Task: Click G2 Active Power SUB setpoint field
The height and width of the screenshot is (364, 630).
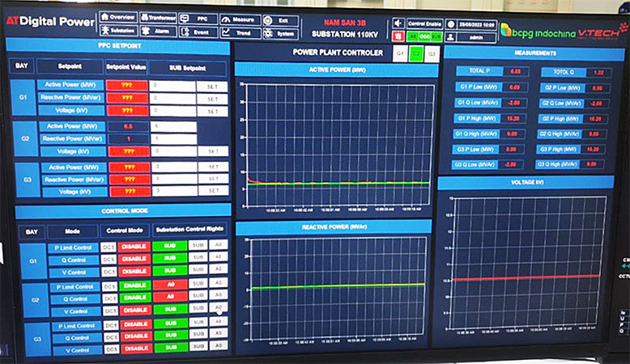Action: click(x=172, y=127)
